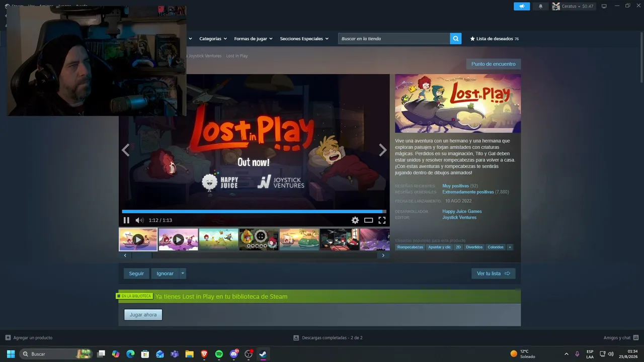Click the Punto de encuentro button
Screen dimensions: 644x362
(494, 64)
